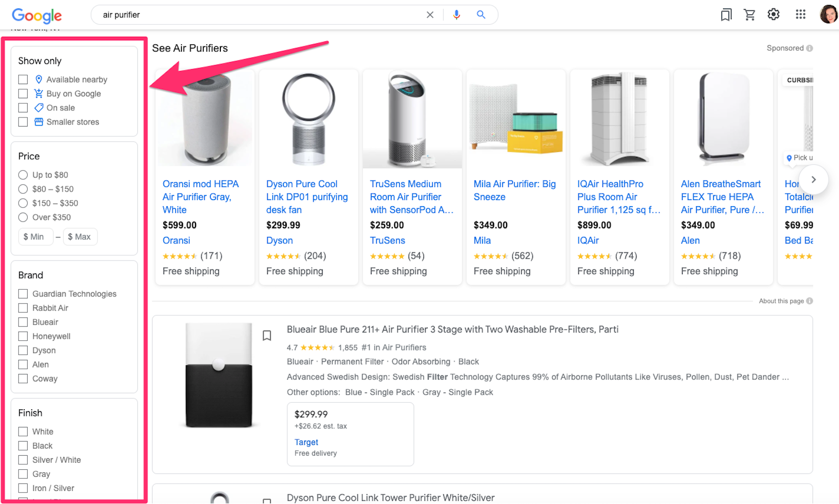Check the Honeywell brand filter
This screenshot has width=839, height=504.
point(23,336)
